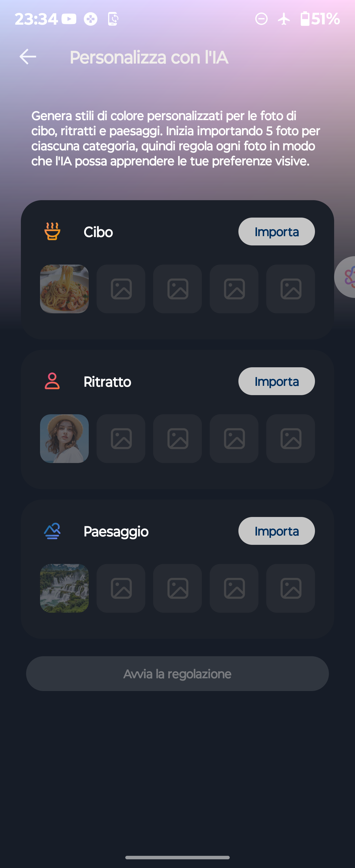The height and width of the screenshot is (868, 355).
Task: Tap the YouTube status bar icon
Action: pyautogui.click(x=69, y=19)
